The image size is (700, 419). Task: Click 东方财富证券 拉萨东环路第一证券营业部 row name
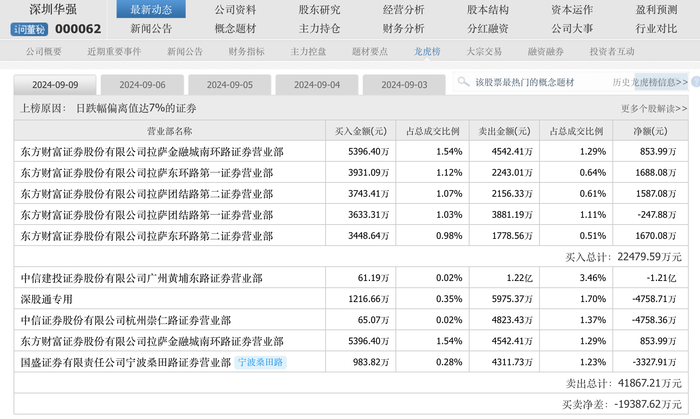[x=146, y=173]
